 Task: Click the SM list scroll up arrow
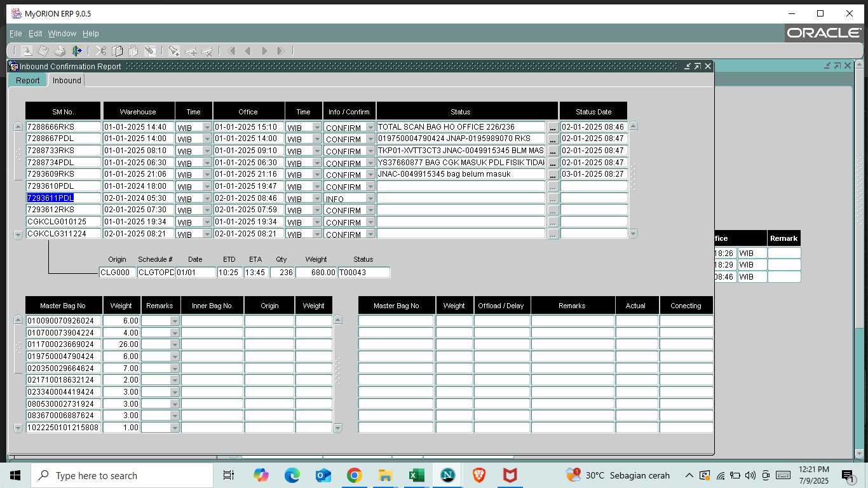click(x=18, y=126)
